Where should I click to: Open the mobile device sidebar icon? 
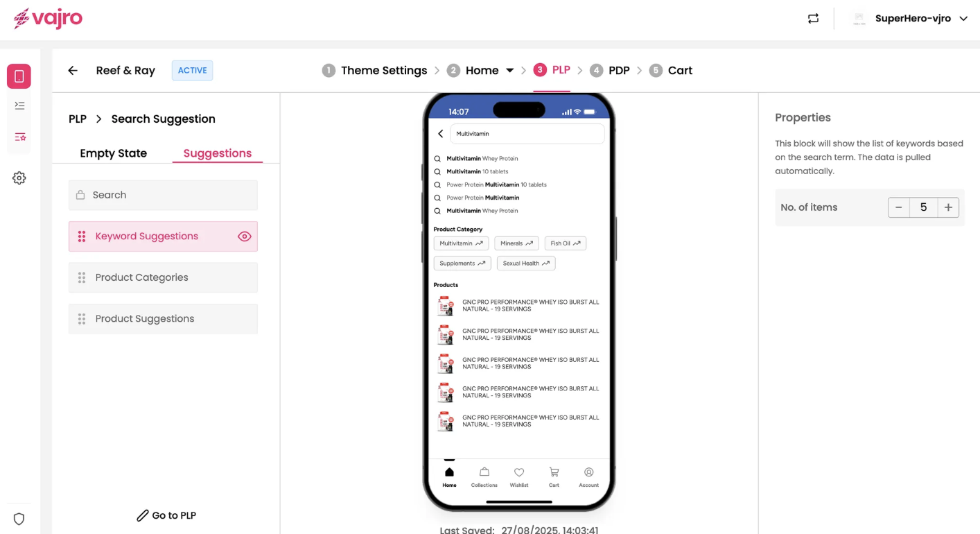(19, 76)
